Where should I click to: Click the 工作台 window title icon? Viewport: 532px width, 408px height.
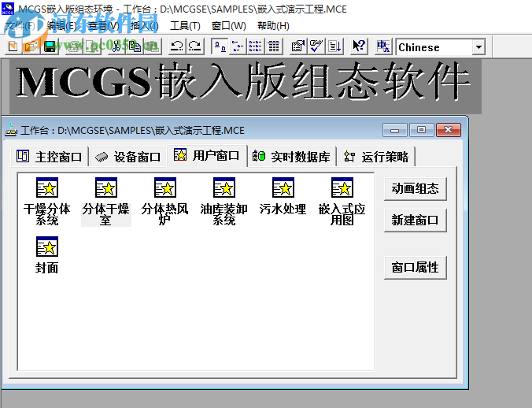pos(11,130)
